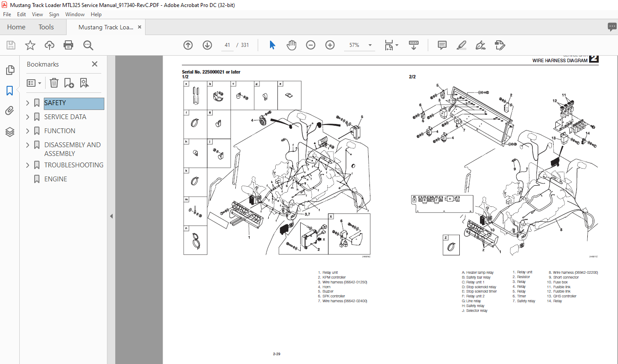Click the fit page width icon
This screenshot has width=618, height=364.
[389, 45]
